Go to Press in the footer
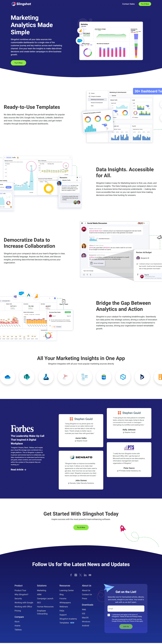Image resolution: width=162 pixels, height=644 pixels. pyautogui.click(x=84, y=599)
